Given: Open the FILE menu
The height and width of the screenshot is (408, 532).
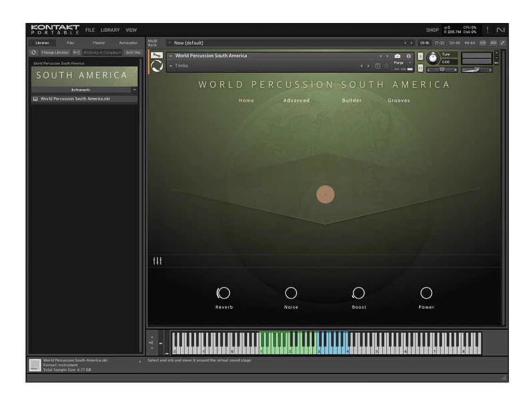Looking at the screenshot, I should (90, 30).
